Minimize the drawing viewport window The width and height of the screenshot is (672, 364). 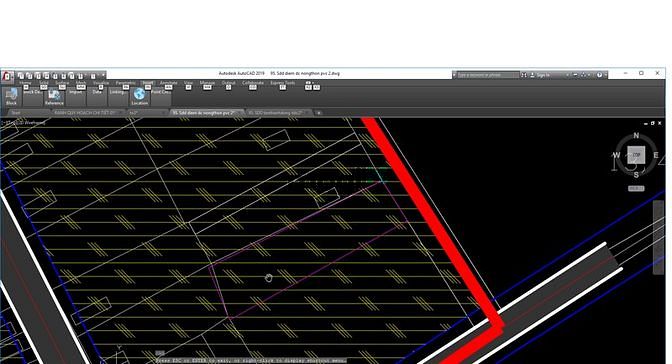click(x=646, y=123)
